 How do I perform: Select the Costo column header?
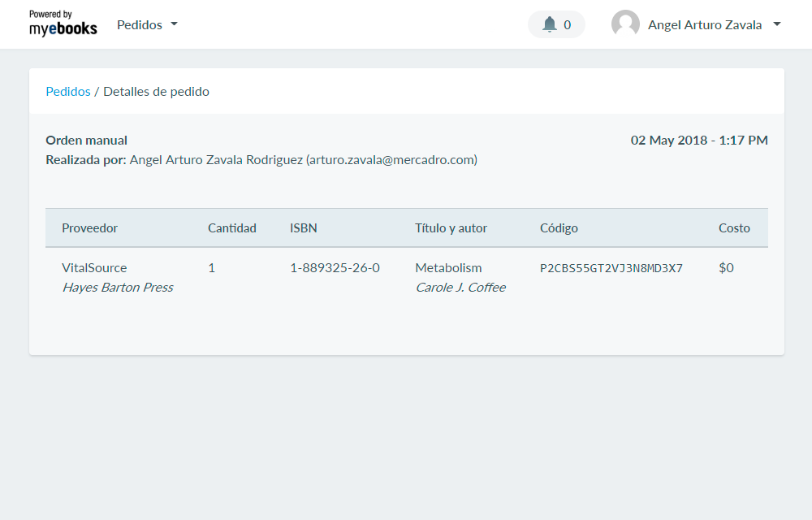click(x=734, y=228)
